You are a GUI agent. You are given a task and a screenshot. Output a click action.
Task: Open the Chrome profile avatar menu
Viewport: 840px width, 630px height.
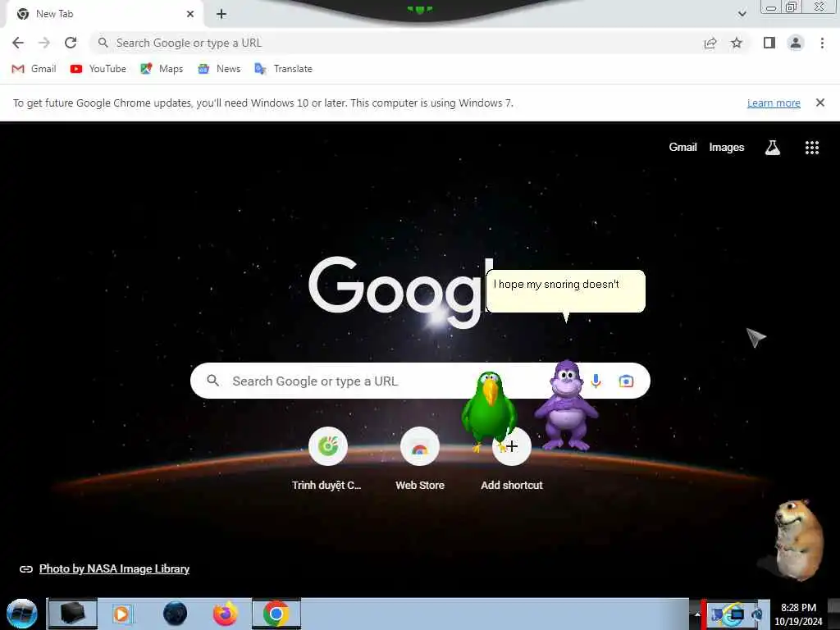pyautogui.click(x=796, y=43)
